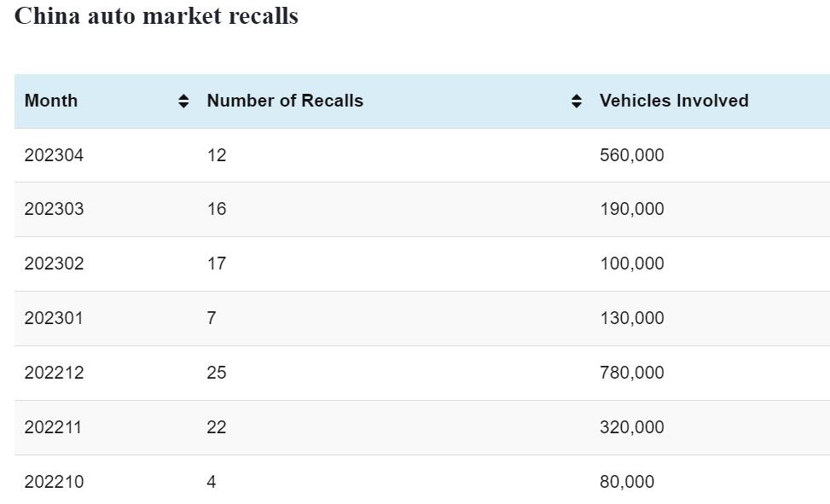Image resolution: width=830 pixels, height=504 pixels.
Task: Sort by Number of Recalls header
Action: tap(285, 101)
